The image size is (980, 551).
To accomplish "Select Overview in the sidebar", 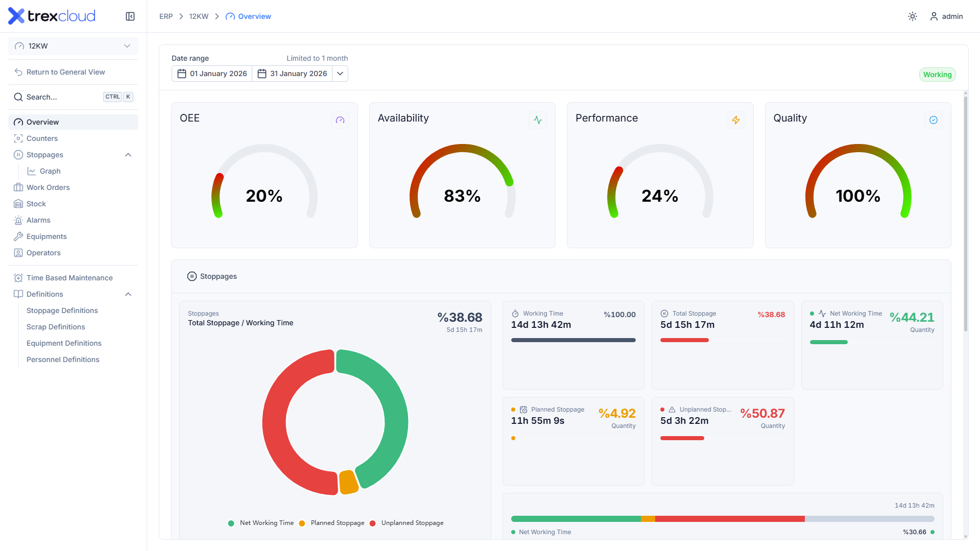I will 73,122.
